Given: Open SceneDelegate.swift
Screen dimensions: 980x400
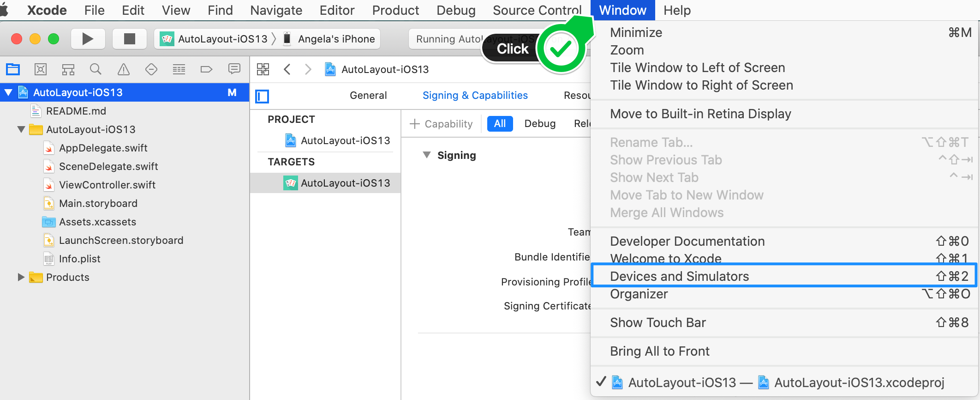Looking at the screenshot, I should pos(125,166).
